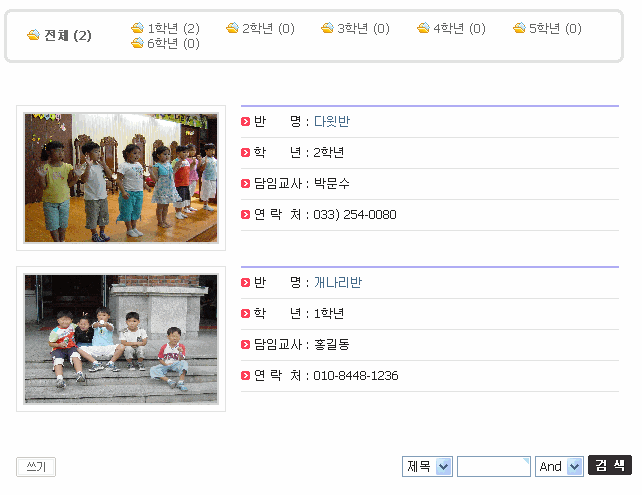Select the 전체 (2) category
This screenshot has width=642, height=495.
coord(68,36)
